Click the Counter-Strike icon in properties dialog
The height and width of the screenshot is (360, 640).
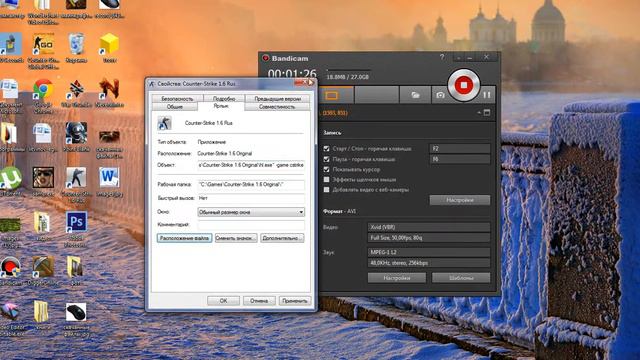point(164,123)
